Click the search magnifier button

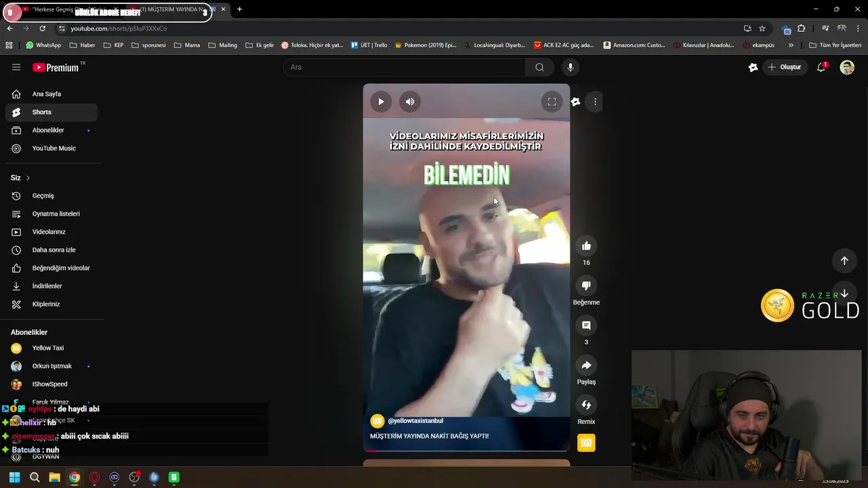[539, 67]
